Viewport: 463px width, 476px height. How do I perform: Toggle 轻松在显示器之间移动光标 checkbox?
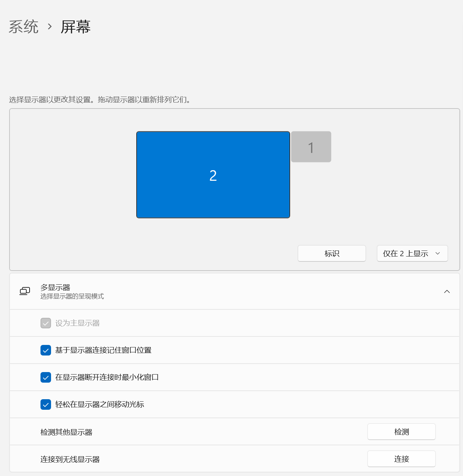(x=46, y=404)
